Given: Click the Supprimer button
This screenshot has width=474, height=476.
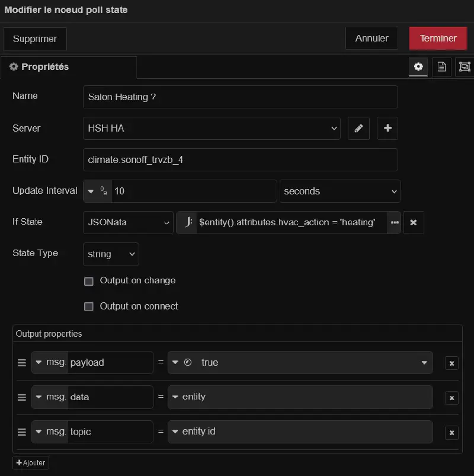Looking at the screenshot, I should [34, 39].
